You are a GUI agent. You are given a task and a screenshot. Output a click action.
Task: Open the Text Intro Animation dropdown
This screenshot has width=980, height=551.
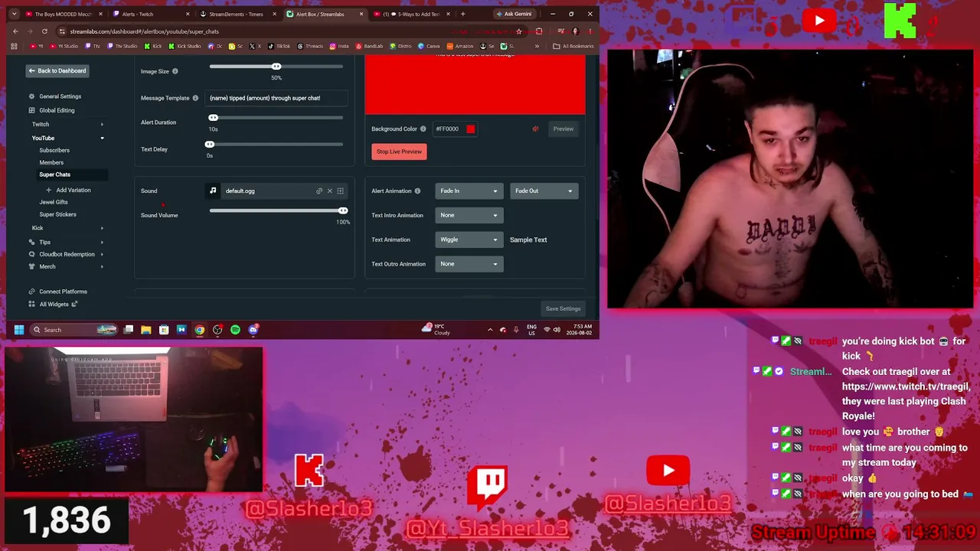coord(469,215)
